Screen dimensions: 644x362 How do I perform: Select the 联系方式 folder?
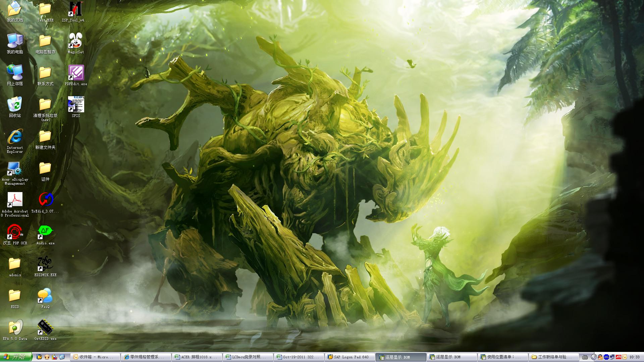45,75
